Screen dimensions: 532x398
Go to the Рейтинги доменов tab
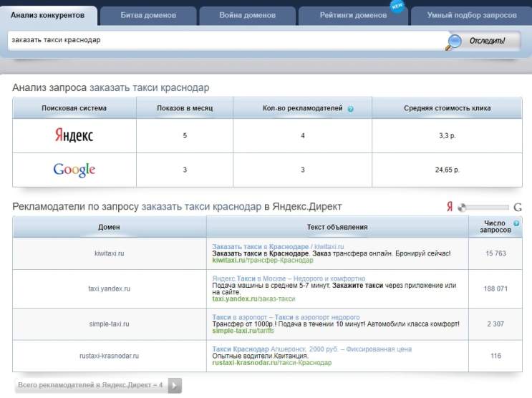[x=353, y=15]
